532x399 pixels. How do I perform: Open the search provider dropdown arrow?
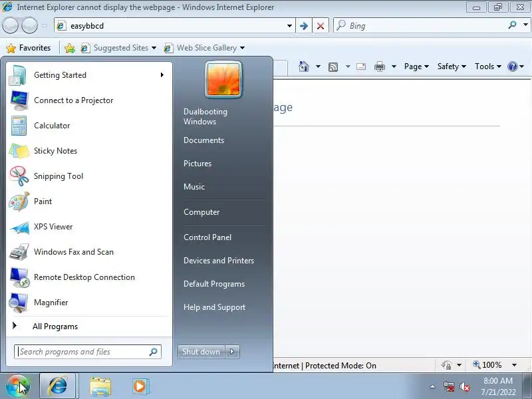point(525,25)
